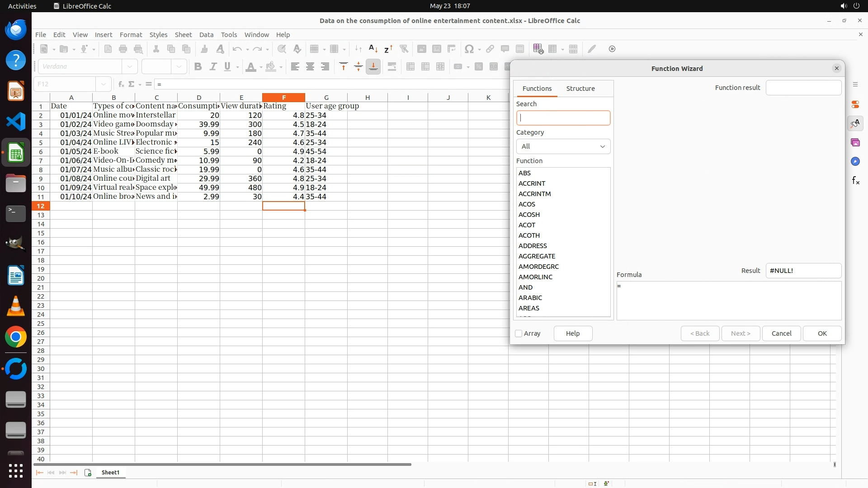The image size is (868, 488).
Task: Click the Insert Special Character omega icon
Action: pos(469,49)
